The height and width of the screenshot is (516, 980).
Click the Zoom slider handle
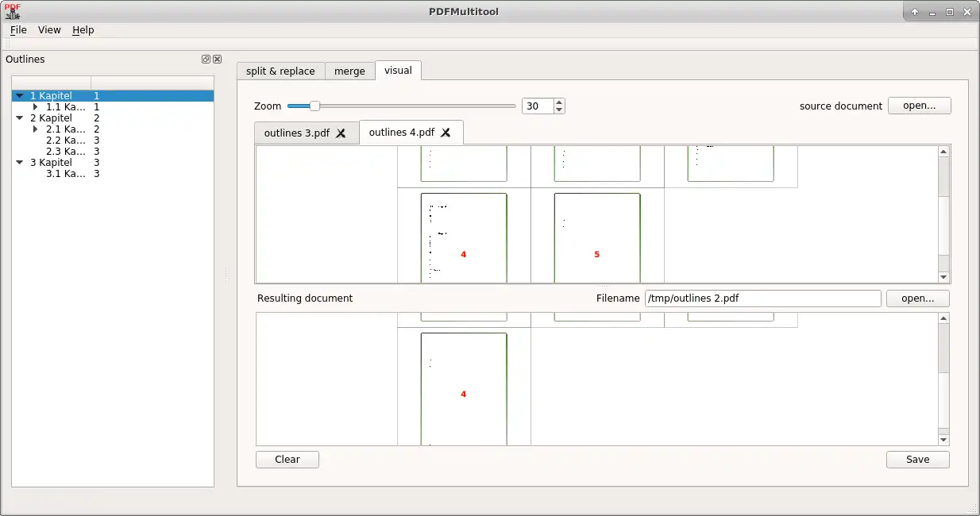pos(314,106)
